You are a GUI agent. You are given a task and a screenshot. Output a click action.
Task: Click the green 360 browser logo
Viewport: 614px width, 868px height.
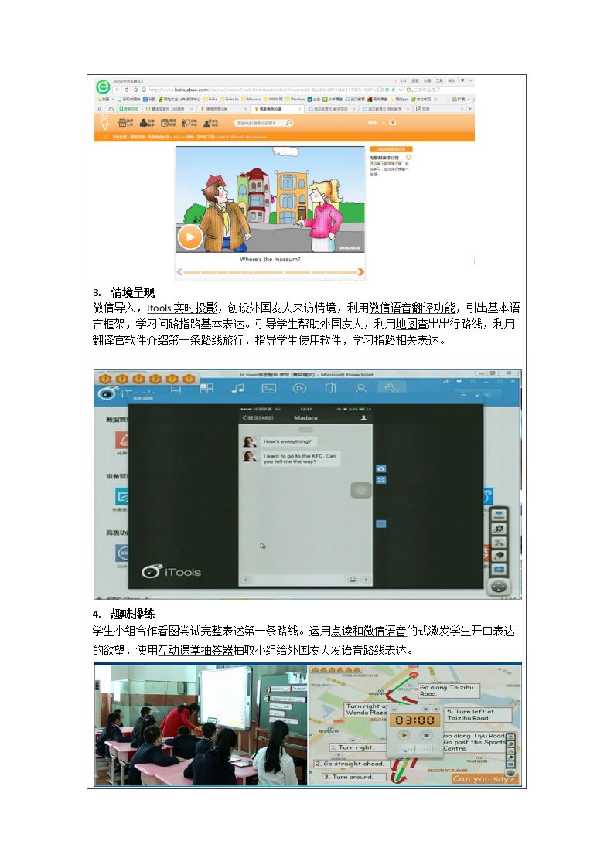[103, 87]
